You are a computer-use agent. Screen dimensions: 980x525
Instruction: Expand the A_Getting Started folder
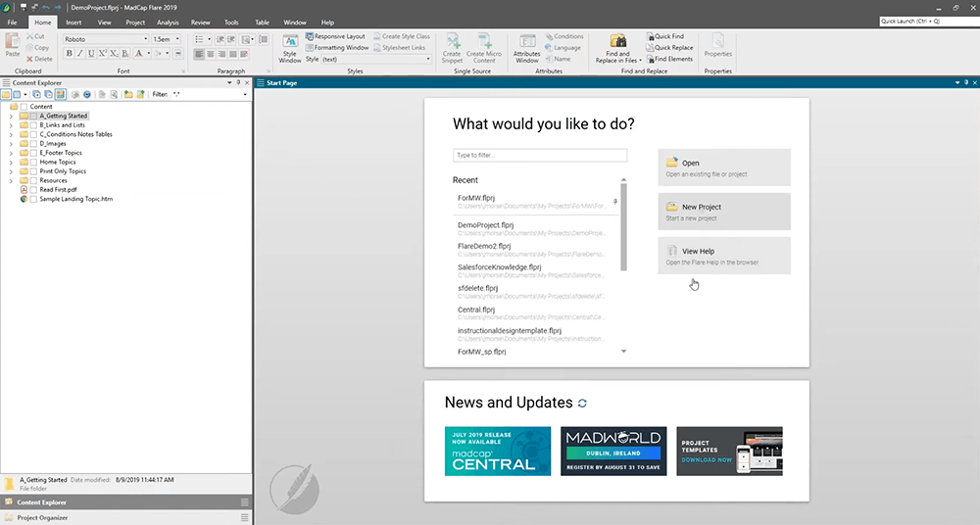11,117
